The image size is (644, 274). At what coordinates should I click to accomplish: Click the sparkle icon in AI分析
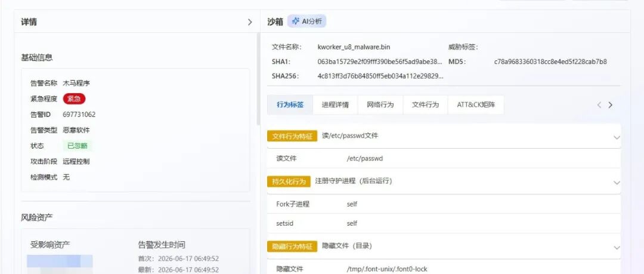(295, 21)
